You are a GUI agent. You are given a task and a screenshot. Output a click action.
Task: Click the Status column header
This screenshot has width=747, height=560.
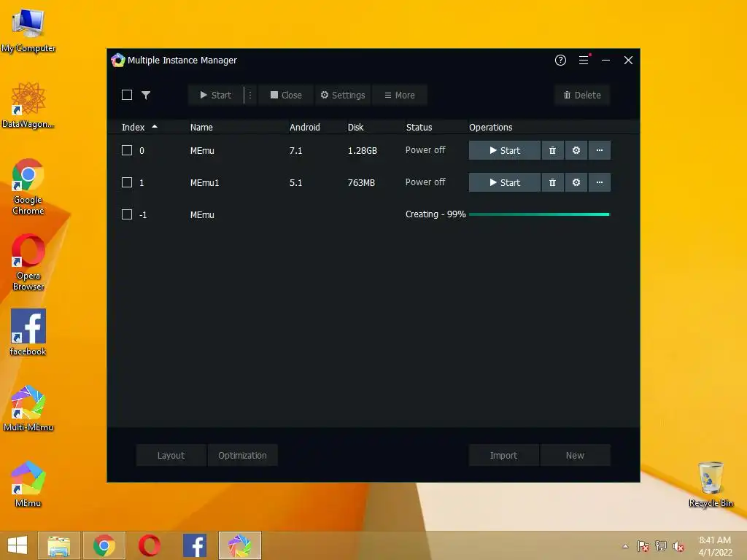pyautogui.click(x=419, y=127)
